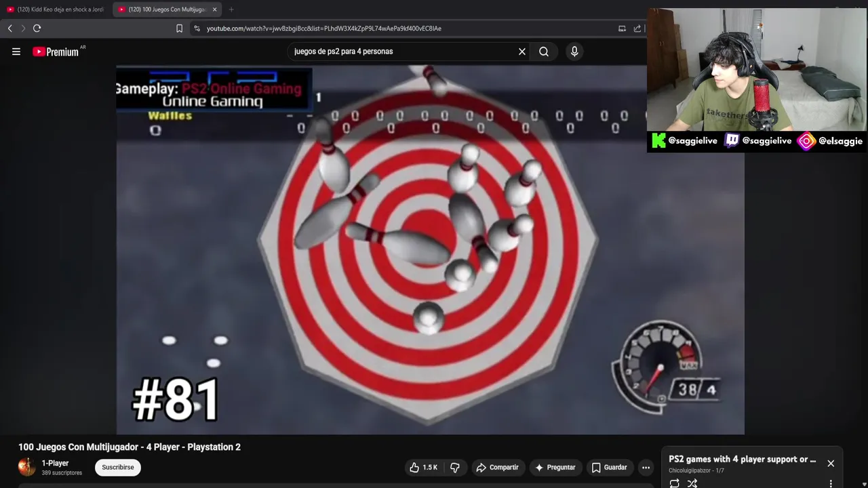Open playlist options vertical dots menu
868x488 pixels.
pos(831,484)
